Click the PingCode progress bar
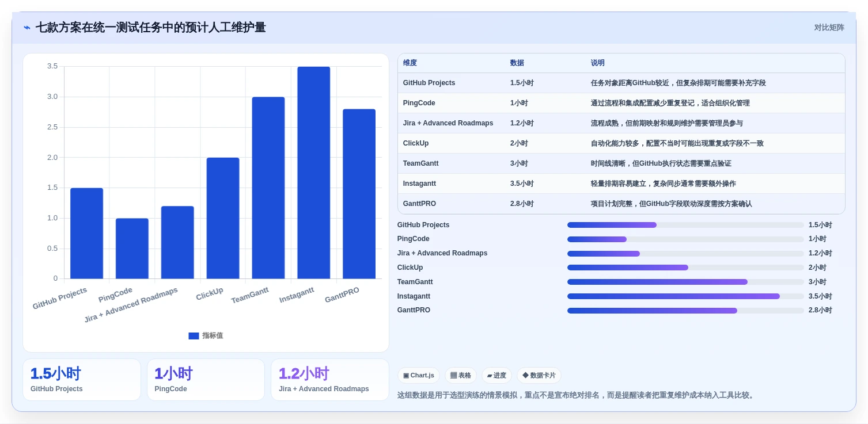This screenshot has height=424, width=868. [x=685, y=239]
